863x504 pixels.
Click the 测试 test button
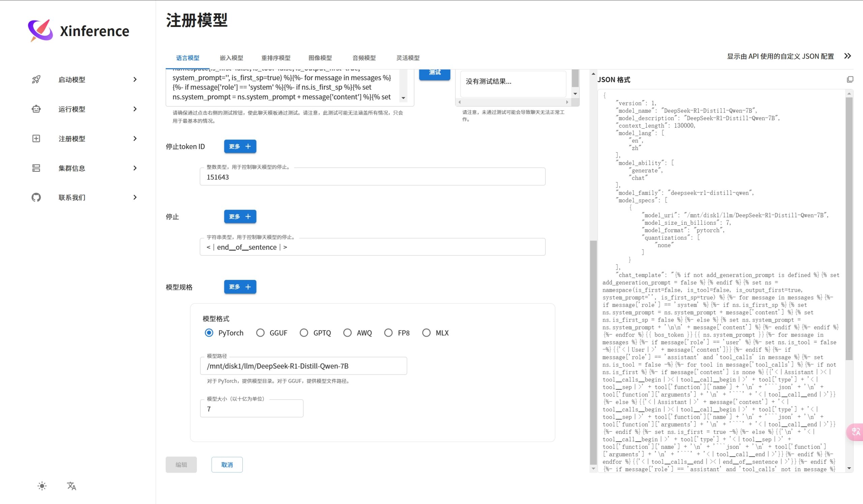click(x=435, y=74)
